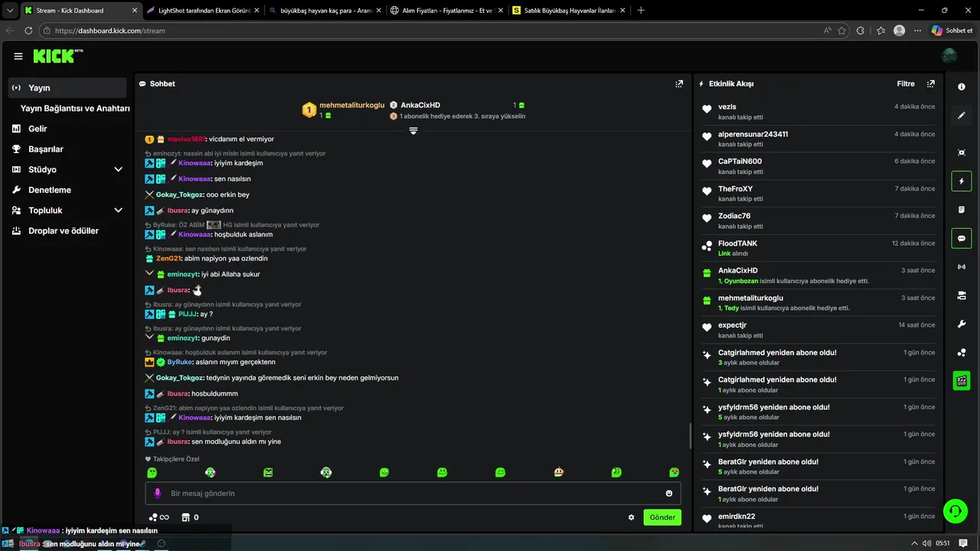
Task: Open the browser tab list dropdown
Action: pos(10,11)
